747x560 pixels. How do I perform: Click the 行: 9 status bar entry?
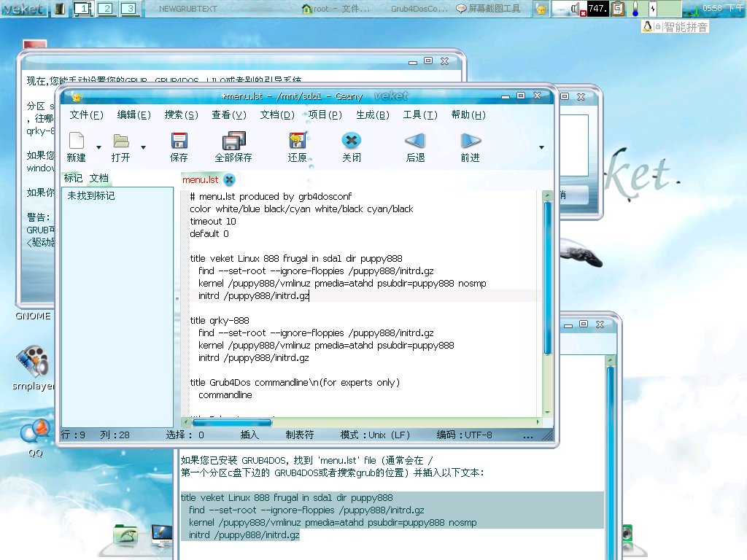click(x=73, y=435)
